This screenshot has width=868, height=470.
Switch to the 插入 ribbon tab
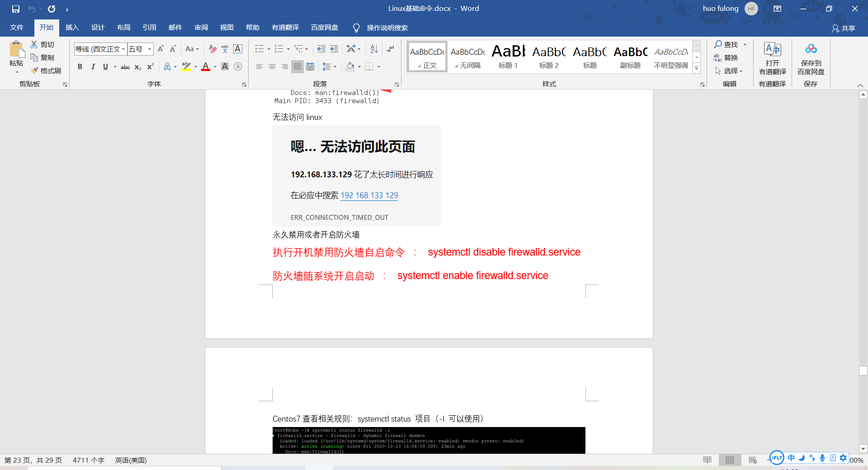click(x=72, y=28)
